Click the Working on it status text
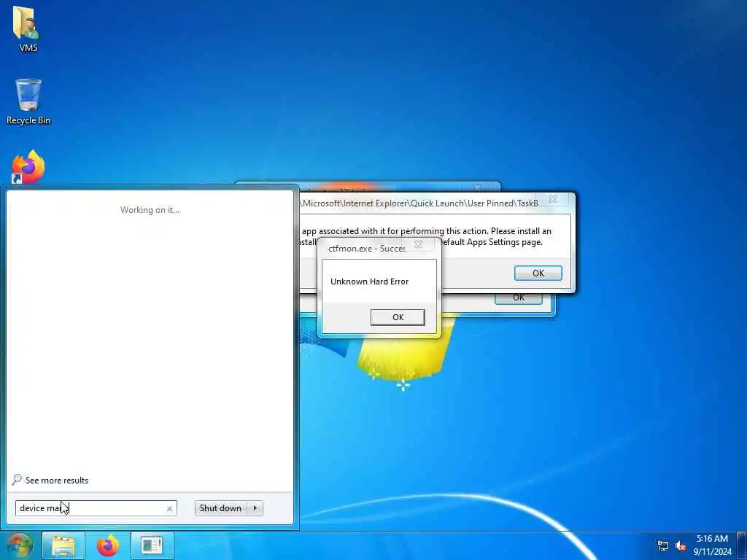The width and height of the screenshot is (747, 560). 150,209
